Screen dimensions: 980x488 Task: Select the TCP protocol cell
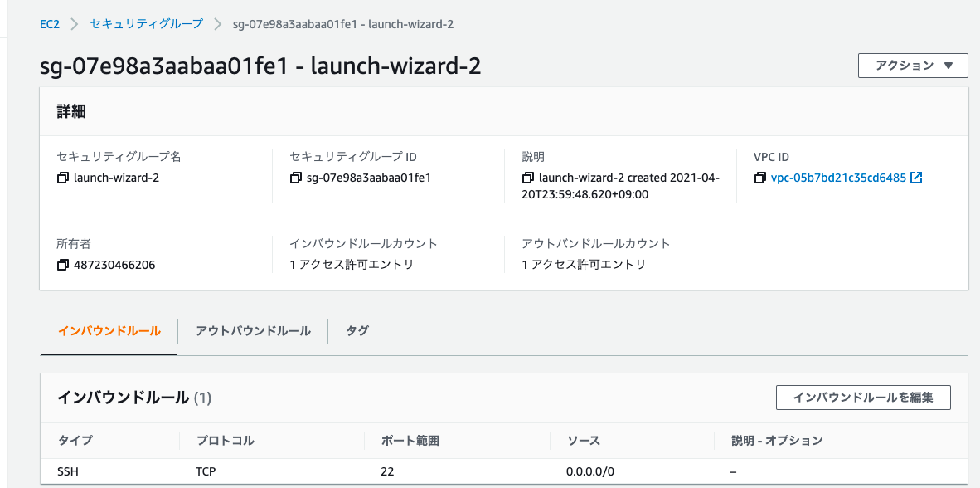[206, 471]
